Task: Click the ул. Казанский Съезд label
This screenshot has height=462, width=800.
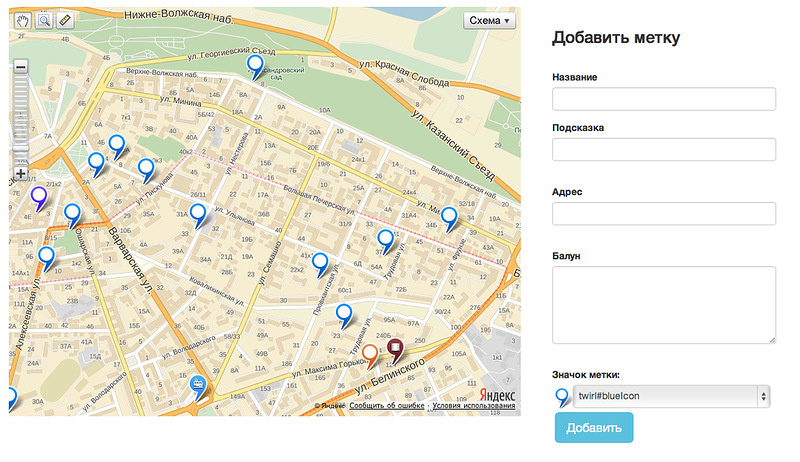Action: [x=453, y=145]
